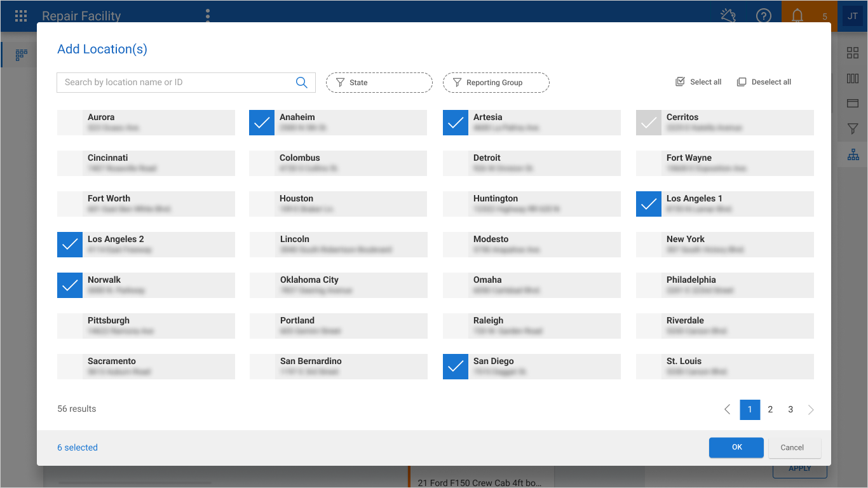This screenshot has height=488, width=868.
Task: Uncheck the Anaheim location checkbox
Action: pos(262,123)
